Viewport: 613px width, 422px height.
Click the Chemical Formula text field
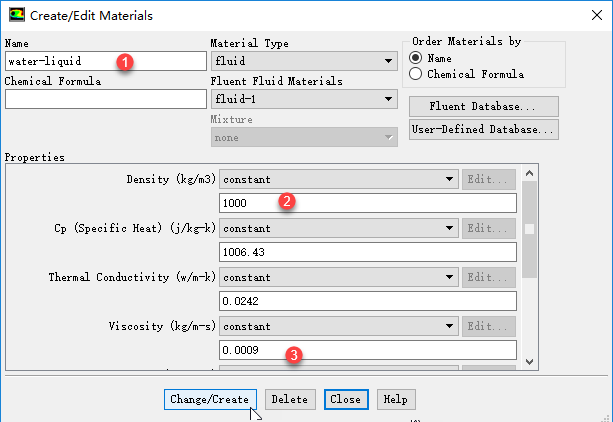105,99
